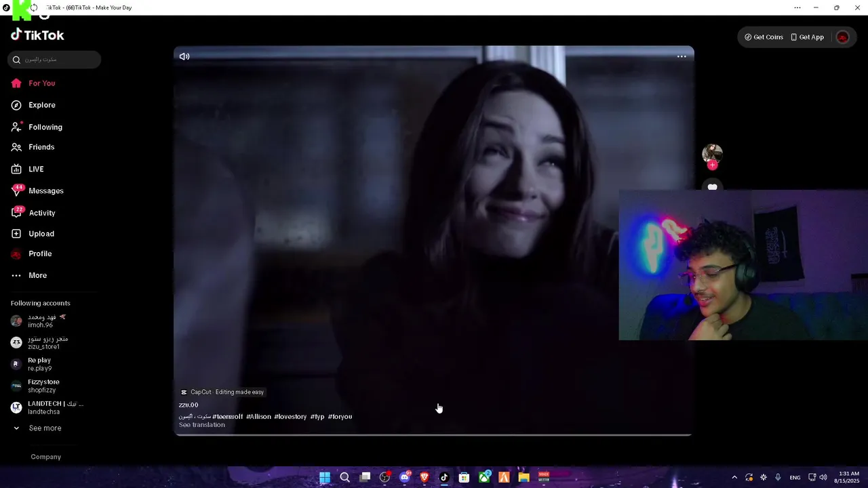Click the CapCut Editing made easy tag
868x488 pixels.
(222, 392)
